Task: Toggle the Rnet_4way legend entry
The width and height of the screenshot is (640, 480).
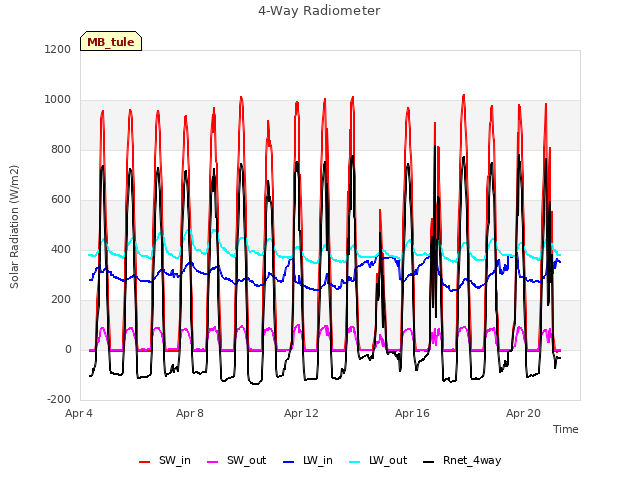Action: click(x=462, y=461)
